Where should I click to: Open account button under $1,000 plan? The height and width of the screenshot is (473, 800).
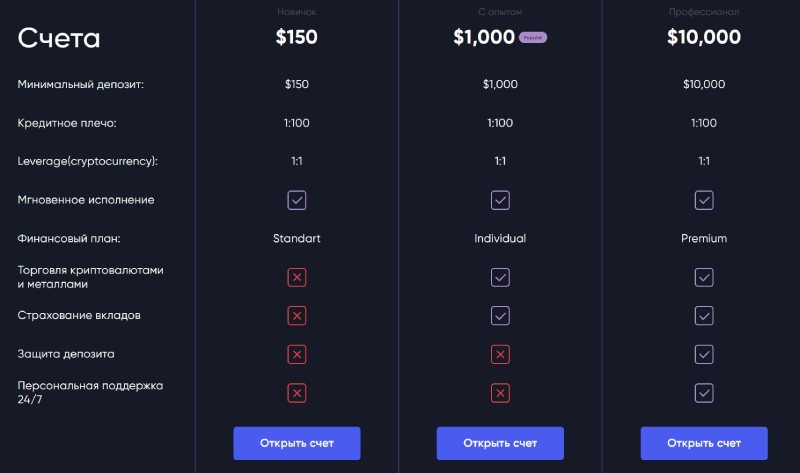(x=500, y=443)
